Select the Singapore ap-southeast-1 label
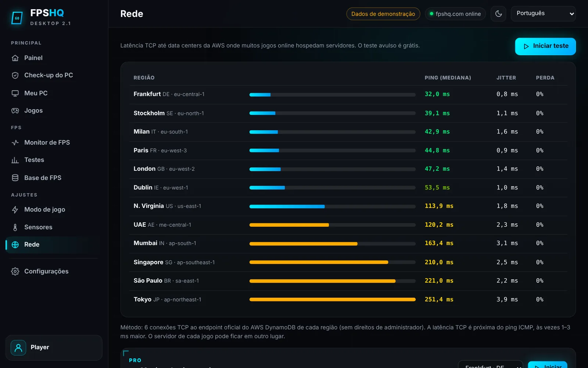 click(174, 262)
